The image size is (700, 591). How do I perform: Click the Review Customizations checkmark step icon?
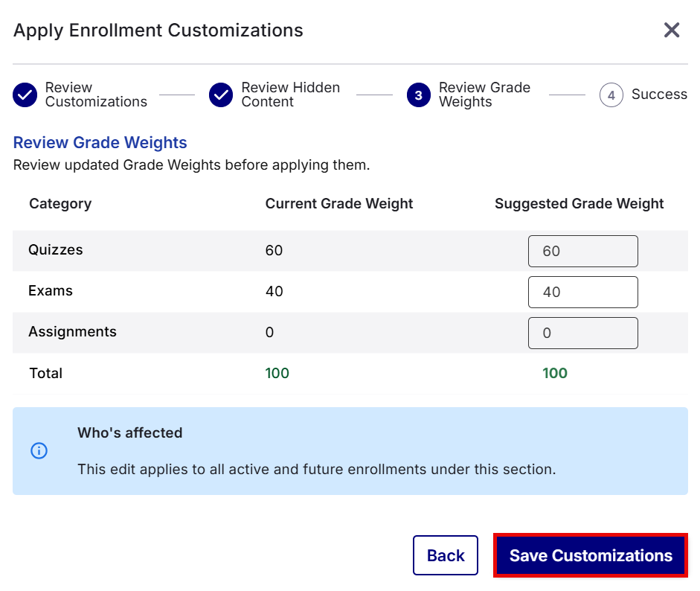(25, 95)
